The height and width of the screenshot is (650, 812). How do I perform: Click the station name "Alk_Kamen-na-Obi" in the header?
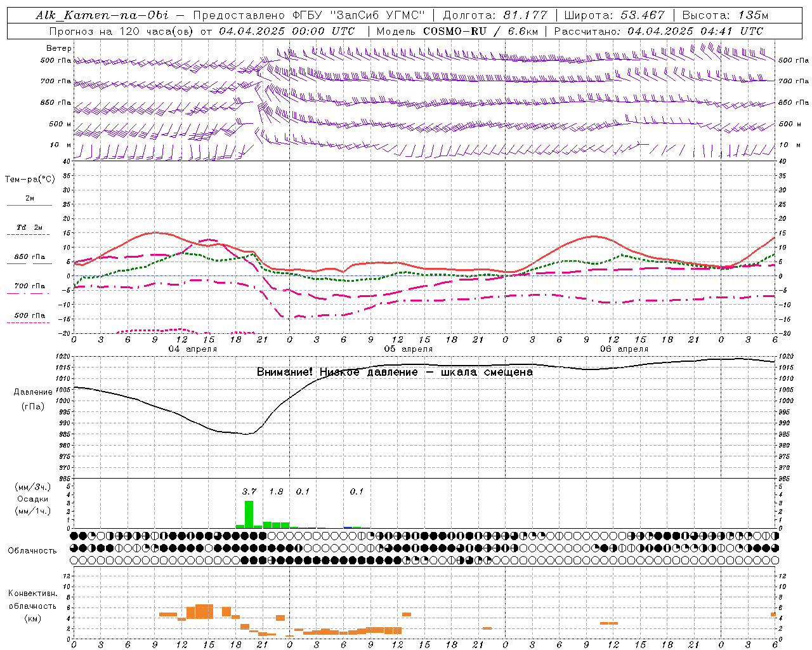point(102,15)
